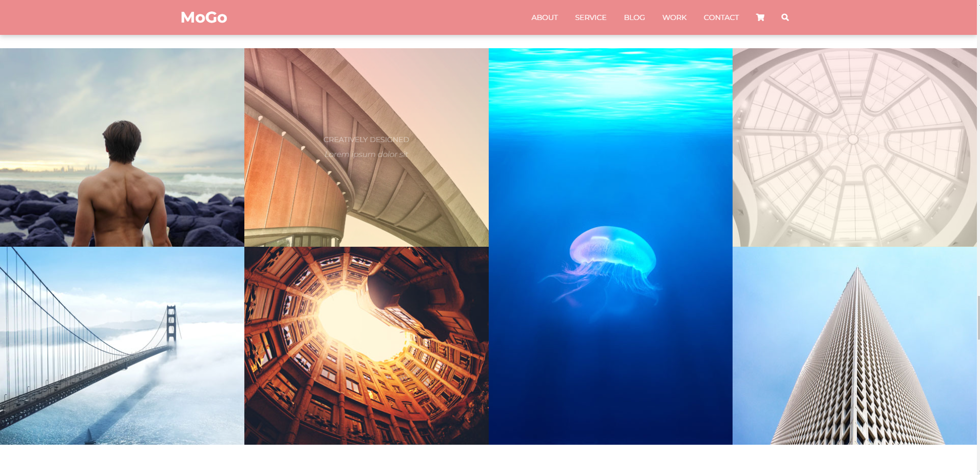Select the CREATIVELY DESIGNED caption
This screenshot has width=980, height=475.
(366, 140)
